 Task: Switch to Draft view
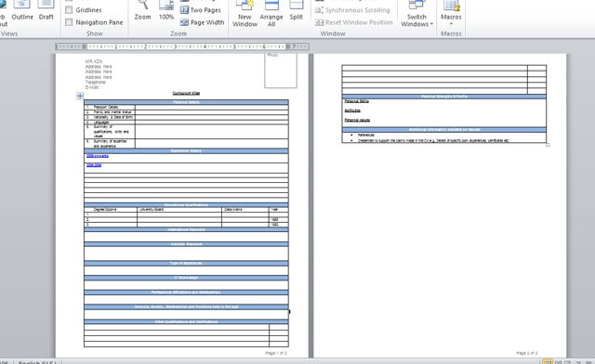click(x=46, y=10)
